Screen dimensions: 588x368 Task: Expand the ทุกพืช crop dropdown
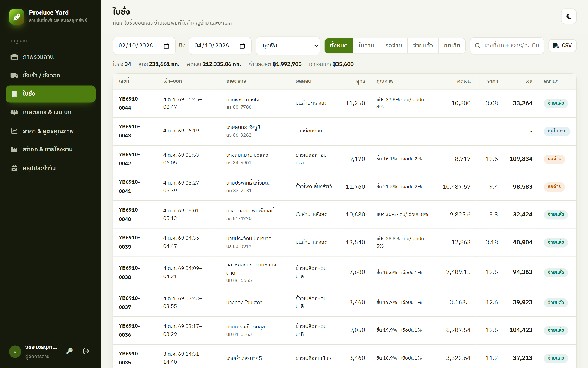tap(288, 46)
